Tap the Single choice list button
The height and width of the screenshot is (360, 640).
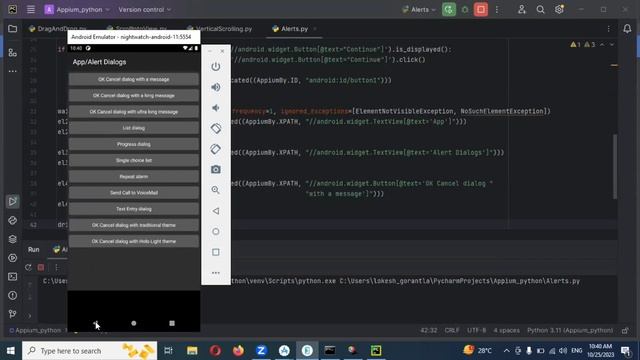pyautogui.click(x=133, y=160)
